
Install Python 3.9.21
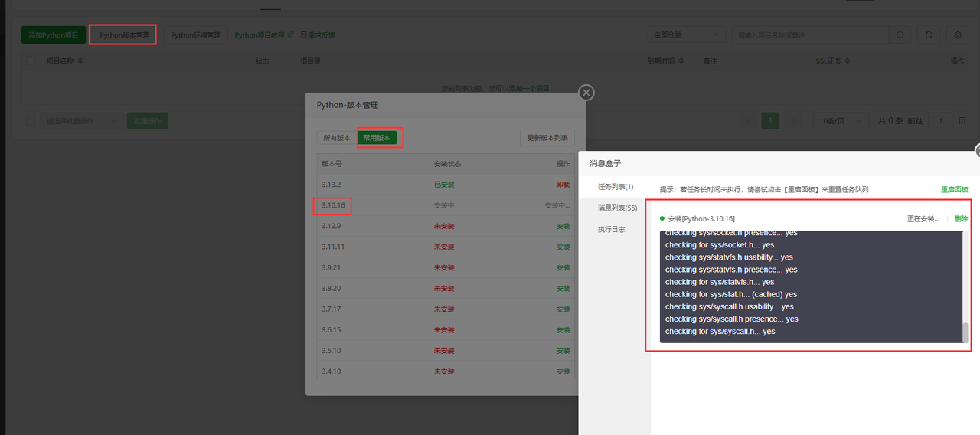(563, 267)
